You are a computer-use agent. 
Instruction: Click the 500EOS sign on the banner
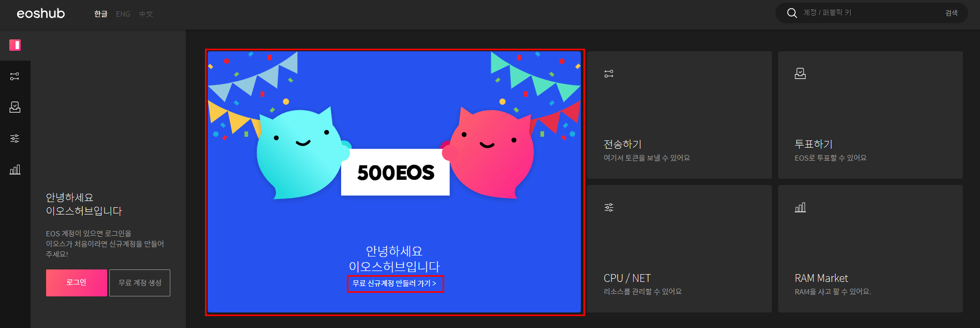pos(396,173)
